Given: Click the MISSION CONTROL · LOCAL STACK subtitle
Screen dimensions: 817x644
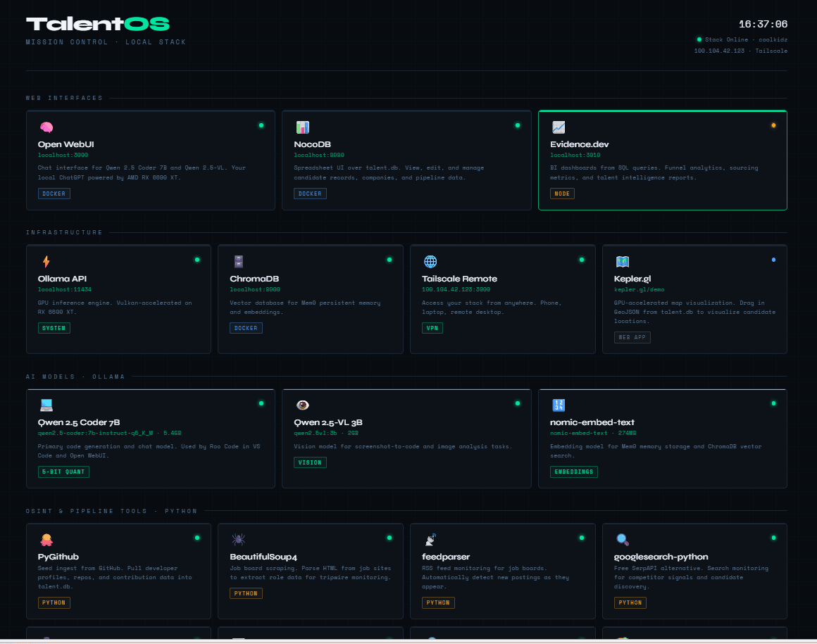Looking at the screenshot, I should (x=106, y=42).
